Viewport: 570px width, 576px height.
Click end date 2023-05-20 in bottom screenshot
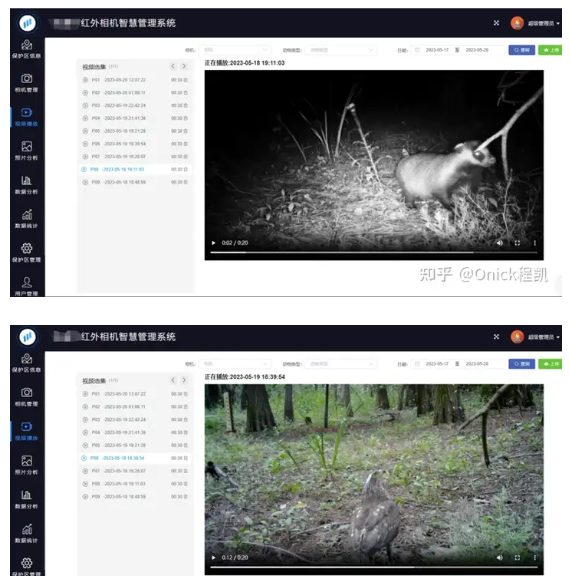pos(477,364)
